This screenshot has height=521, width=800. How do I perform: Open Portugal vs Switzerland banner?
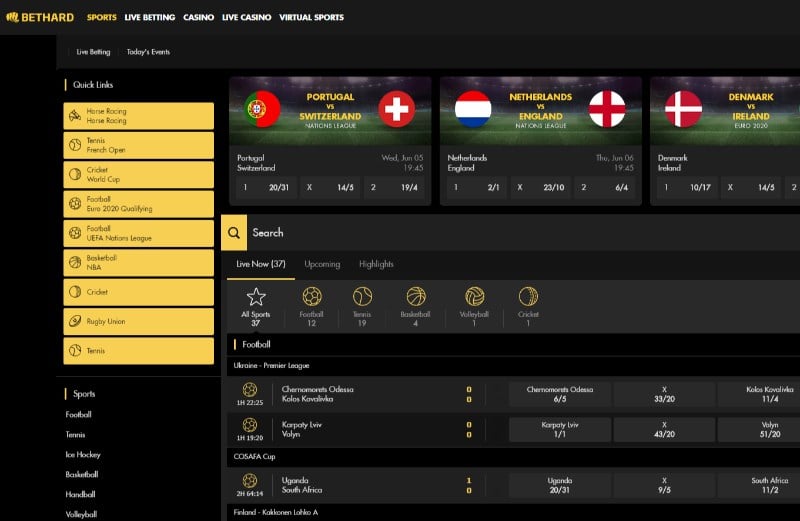pos(330,111)
